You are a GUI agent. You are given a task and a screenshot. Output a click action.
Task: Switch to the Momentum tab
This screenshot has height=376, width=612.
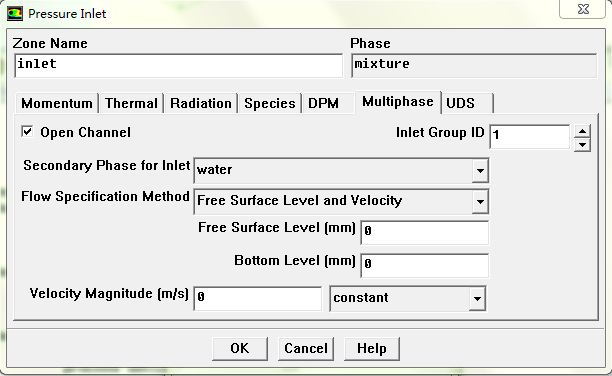coord(57,103)
